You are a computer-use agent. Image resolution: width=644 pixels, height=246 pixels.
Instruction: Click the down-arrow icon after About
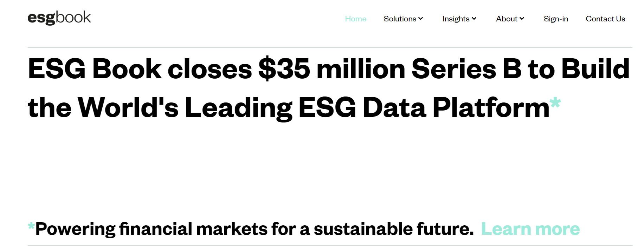click(522, 19)
